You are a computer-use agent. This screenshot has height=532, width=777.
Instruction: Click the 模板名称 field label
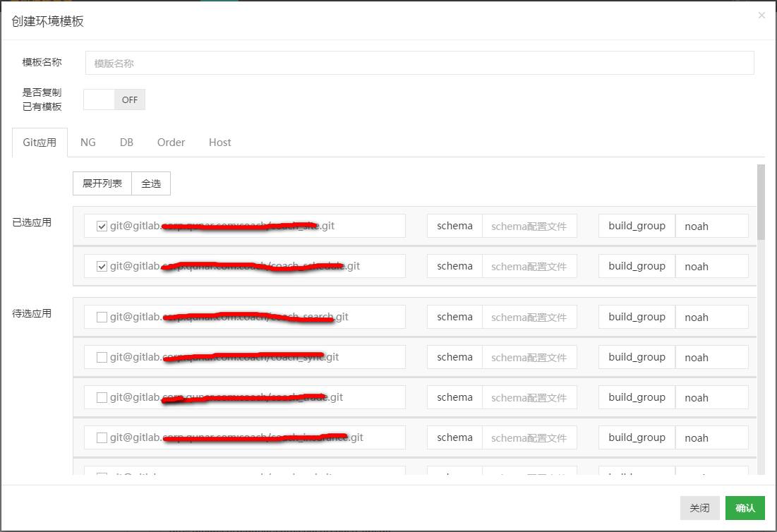pos(42,62)
